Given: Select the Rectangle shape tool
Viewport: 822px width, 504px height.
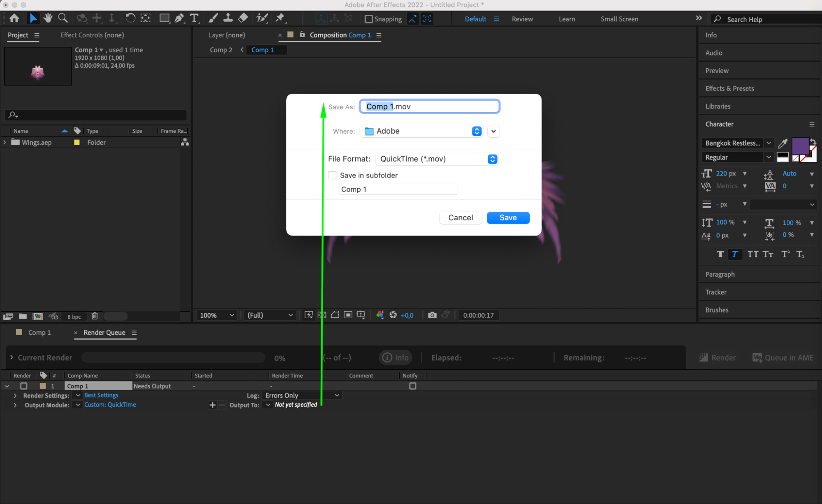Looking at the screenshot, I should (x=164, y=18).
